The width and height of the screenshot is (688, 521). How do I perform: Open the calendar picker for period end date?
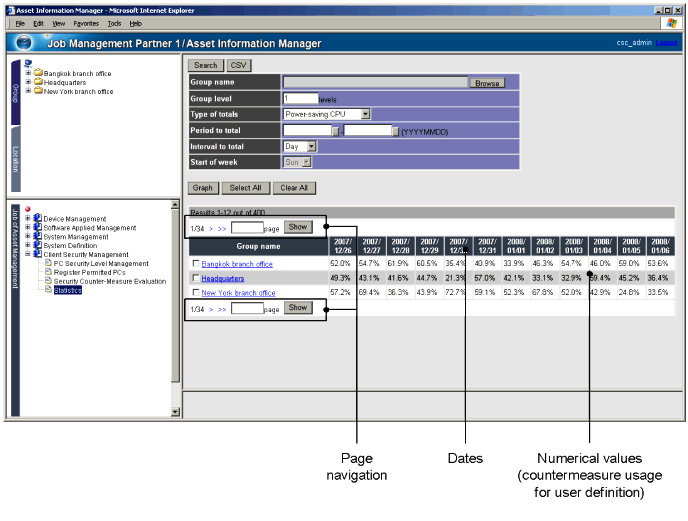pyautogui.click(x=396, y=131)
